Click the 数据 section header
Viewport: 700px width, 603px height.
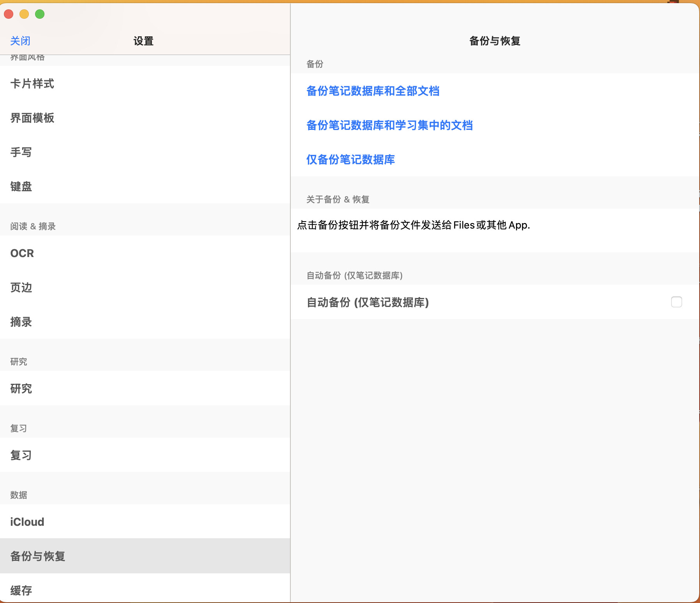pos(19,495)
